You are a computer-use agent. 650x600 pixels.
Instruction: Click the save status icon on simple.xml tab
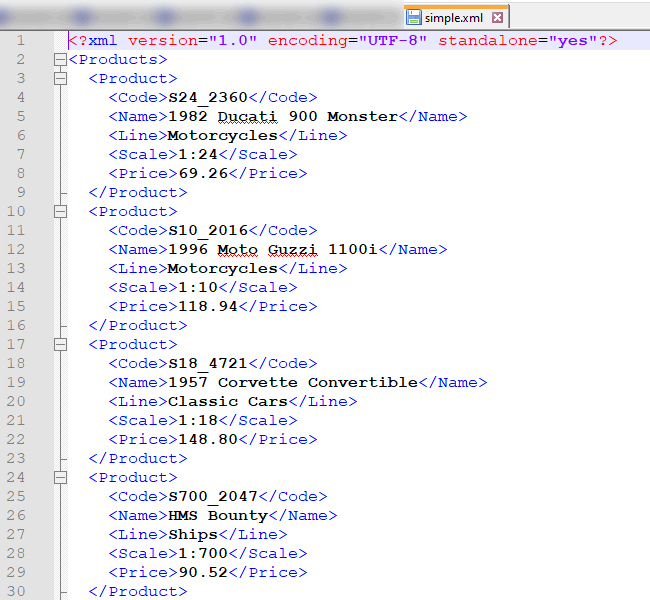coord(413,17)
